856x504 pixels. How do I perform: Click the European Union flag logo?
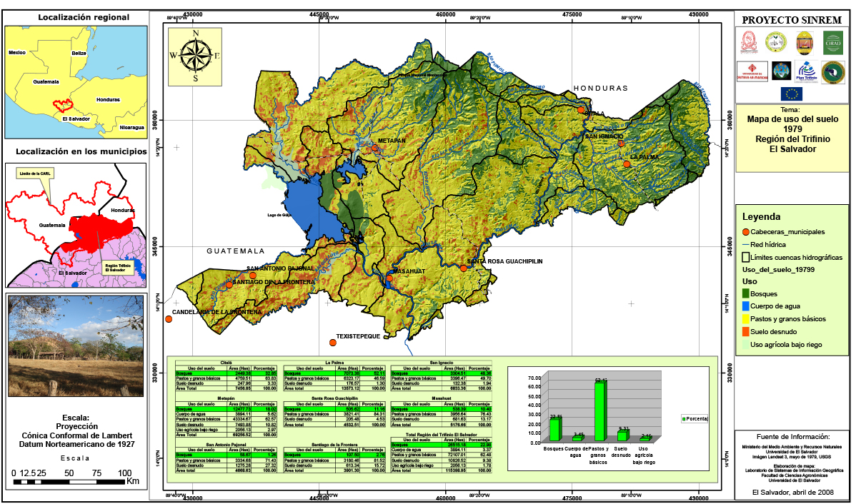tap(791, 93)
